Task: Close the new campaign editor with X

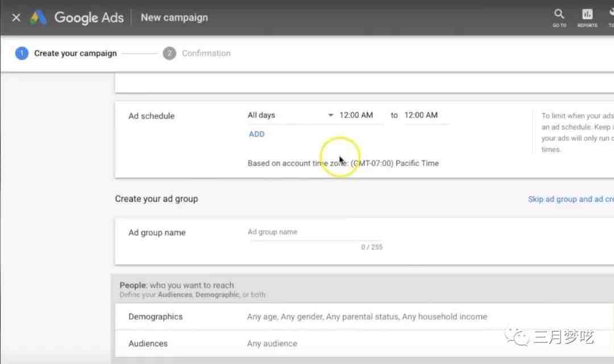Action: tap(16, 17)
